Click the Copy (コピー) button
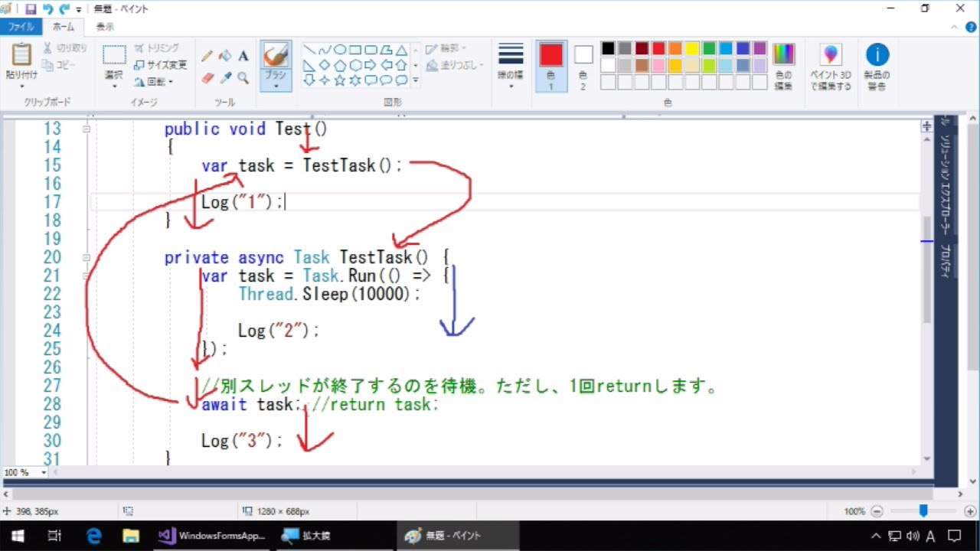This screenshot has width=980, height=551. [60, 65]
